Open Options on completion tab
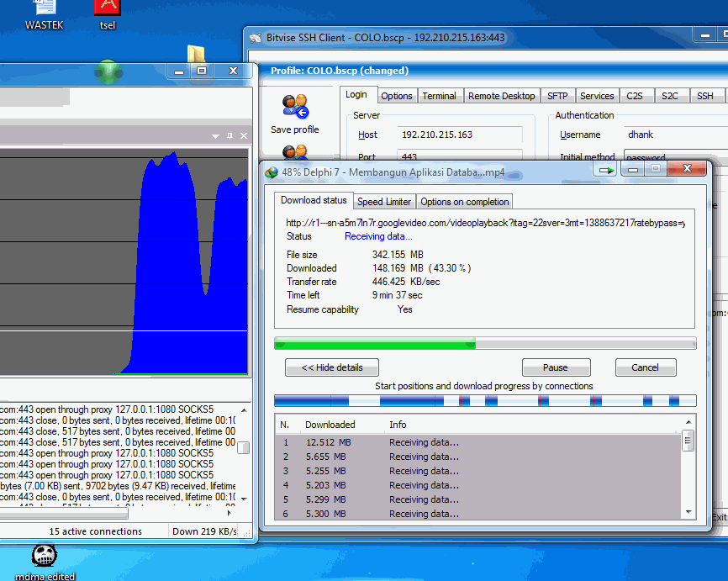Viewport: 728px width, 581px height. click(x=464, y=202)
